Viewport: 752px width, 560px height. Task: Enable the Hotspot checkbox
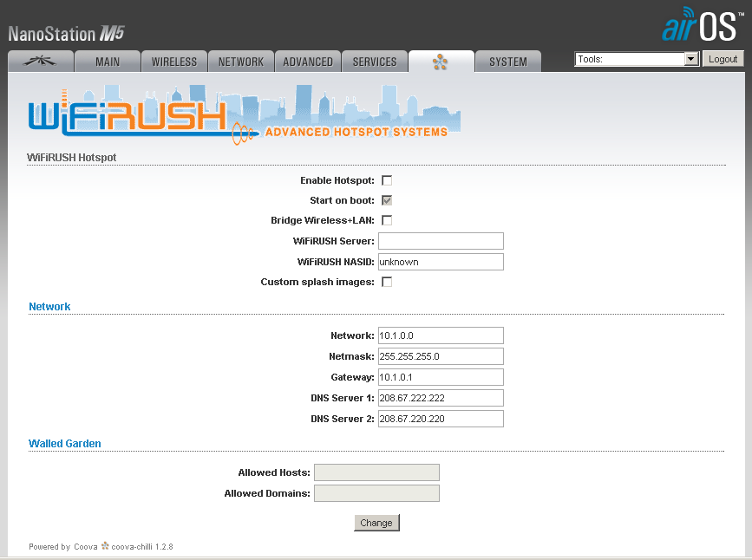pyautogui.click(x=387, y=180)
